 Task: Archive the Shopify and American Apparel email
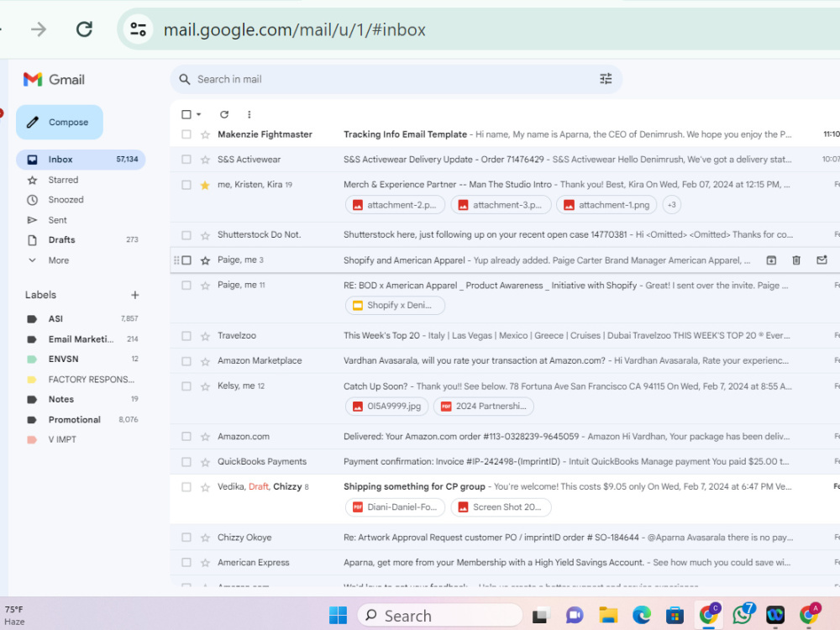[x=771, y=260]
